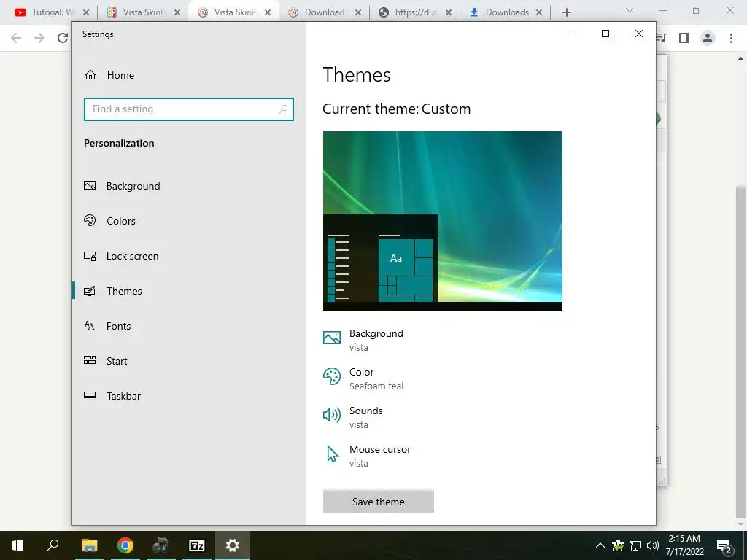
Task: Open theme Mouse cursor option
Action: [x=367, y=456]
